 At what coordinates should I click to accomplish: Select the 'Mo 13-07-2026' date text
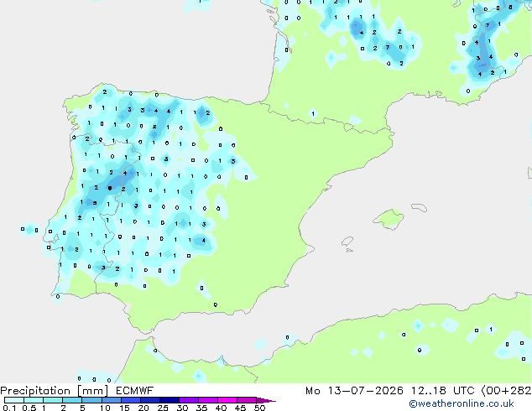pyautogui.click(x=355, y=391)
